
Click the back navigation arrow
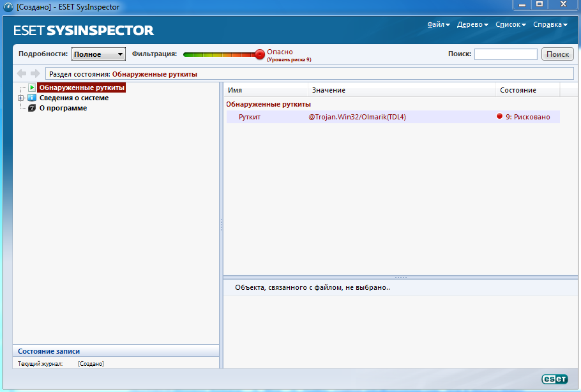coord(22,73)
